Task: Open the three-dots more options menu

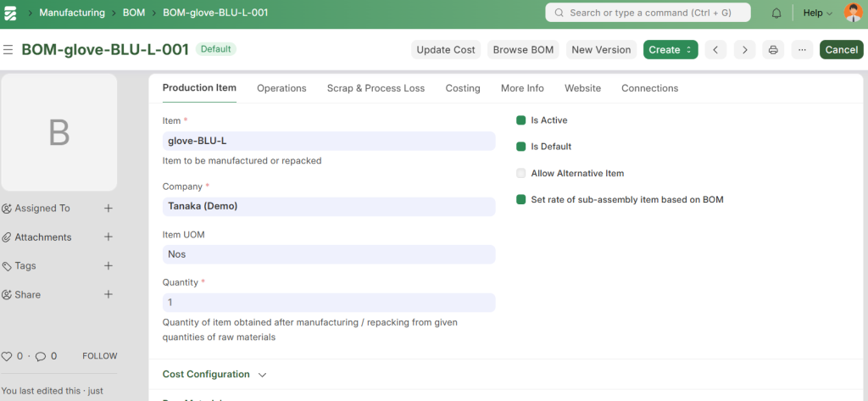Action: (x=801, y=50)
